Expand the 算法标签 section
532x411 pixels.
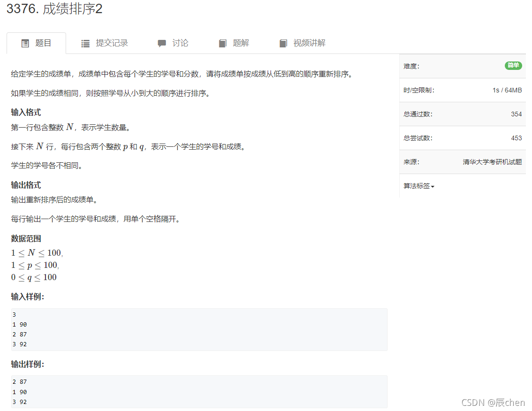tap(416, 186)
